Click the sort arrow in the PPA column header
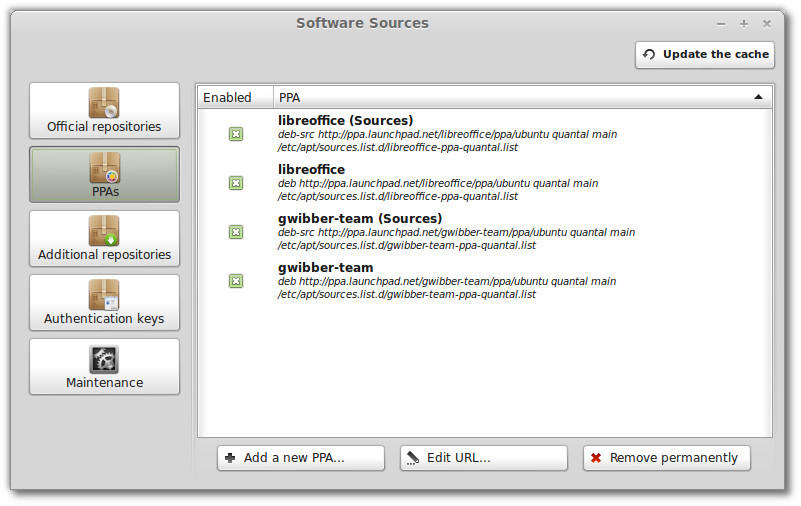 point(759,97)
